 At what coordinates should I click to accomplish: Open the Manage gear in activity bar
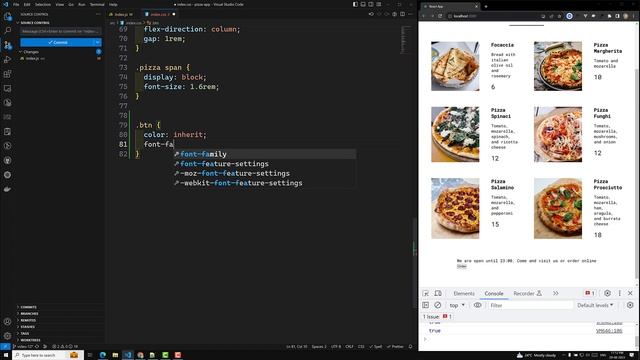(7, 336)
